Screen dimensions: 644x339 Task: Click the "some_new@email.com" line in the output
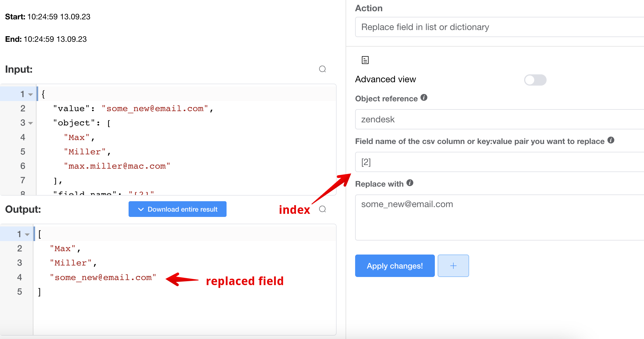coord(103,278)
